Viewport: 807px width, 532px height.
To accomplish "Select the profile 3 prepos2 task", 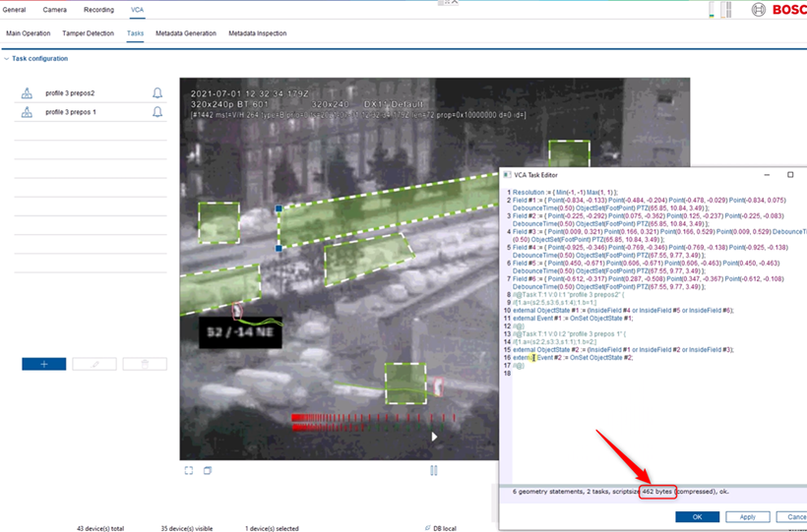I will point(77,93).
